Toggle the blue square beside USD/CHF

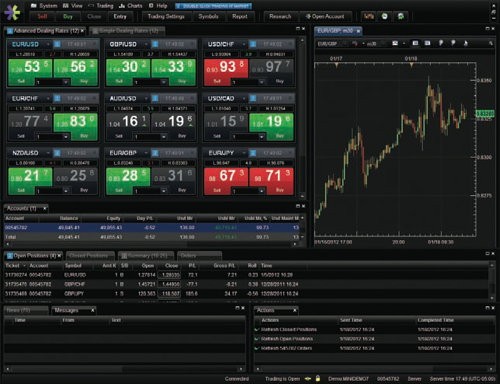coord(253,44)
